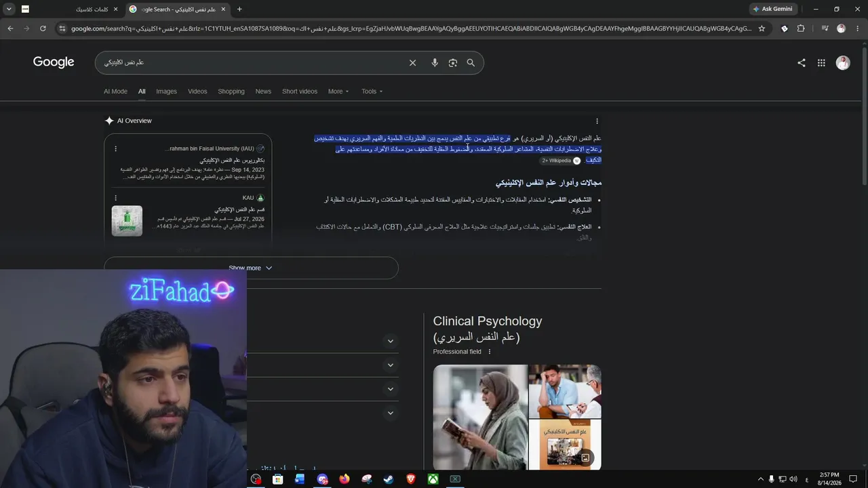Open the Chrome three-dot menu
868x488 pixels.
point(857,28)
